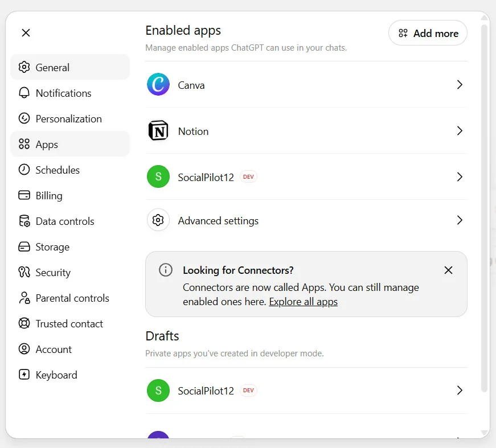This screenshot has width=496, height=448.
Task: Click the Trusted contact lifebuoy icon
Action: tap(24, 323)
